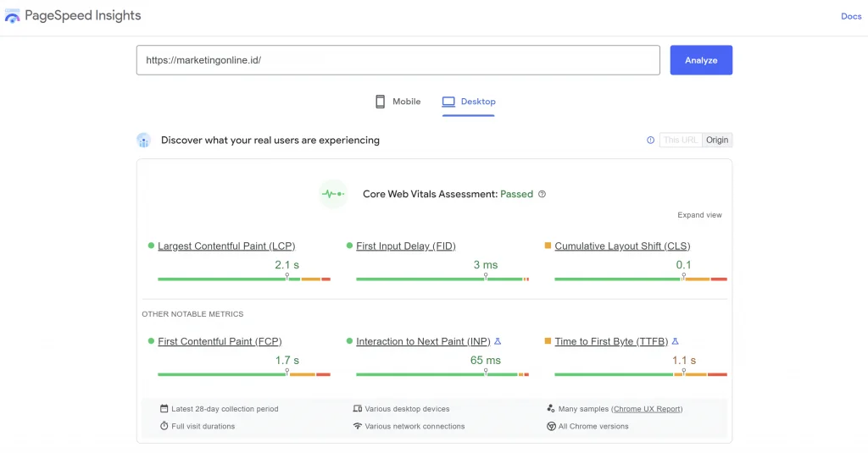Click Latest 28-day collection period text
This screenshot has width=868, height=453.
tap(225, 409)
